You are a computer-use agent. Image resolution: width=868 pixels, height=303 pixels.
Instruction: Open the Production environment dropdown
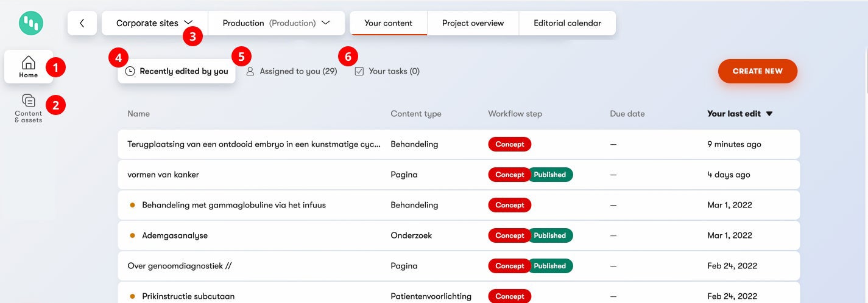point(276,23)
